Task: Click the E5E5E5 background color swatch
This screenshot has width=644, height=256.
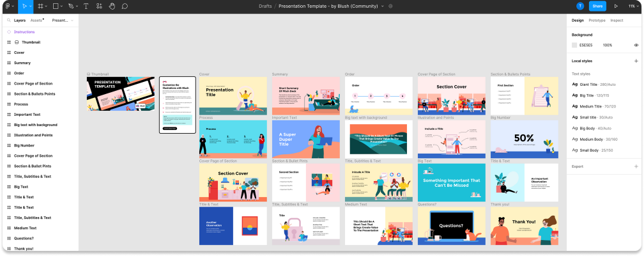Action: tap(574, 45)
